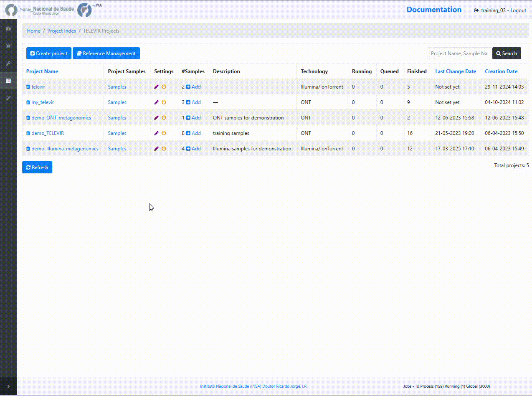This screenshot has width=532, height=396.
Task: Click the Jobs status text in the footer
Action: point(447,386)
